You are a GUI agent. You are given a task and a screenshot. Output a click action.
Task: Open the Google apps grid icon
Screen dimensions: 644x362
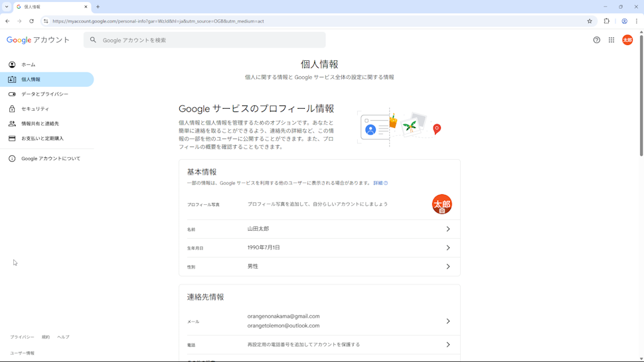[611, 40]
